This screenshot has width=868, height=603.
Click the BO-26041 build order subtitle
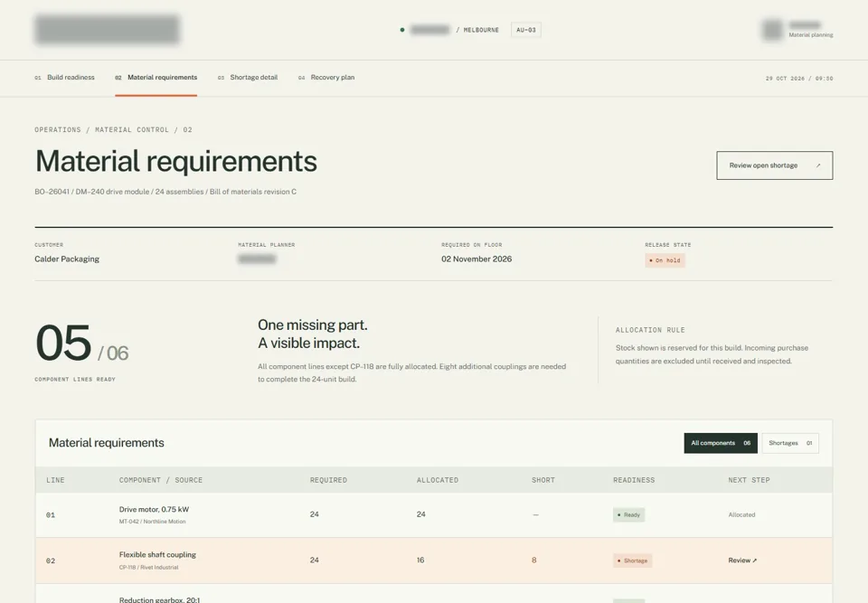pos(165,192)
